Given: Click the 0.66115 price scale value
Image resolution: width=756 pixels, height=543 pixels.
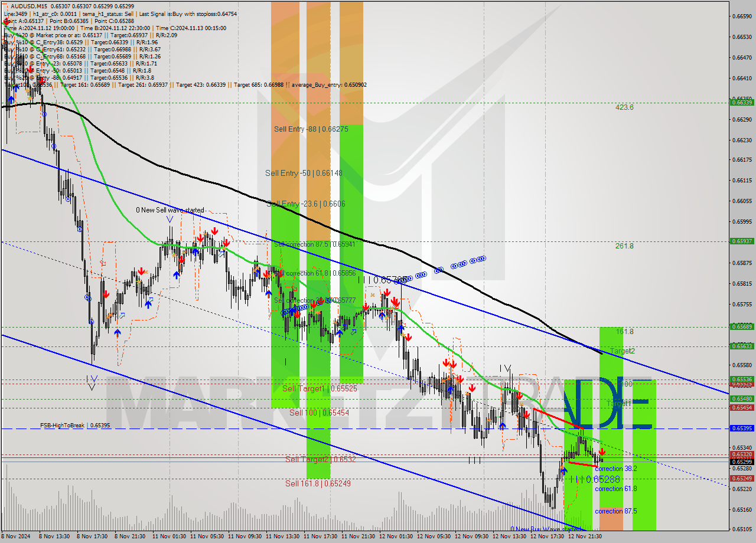Looking at the screenshot, I should [x=742, y=181].
